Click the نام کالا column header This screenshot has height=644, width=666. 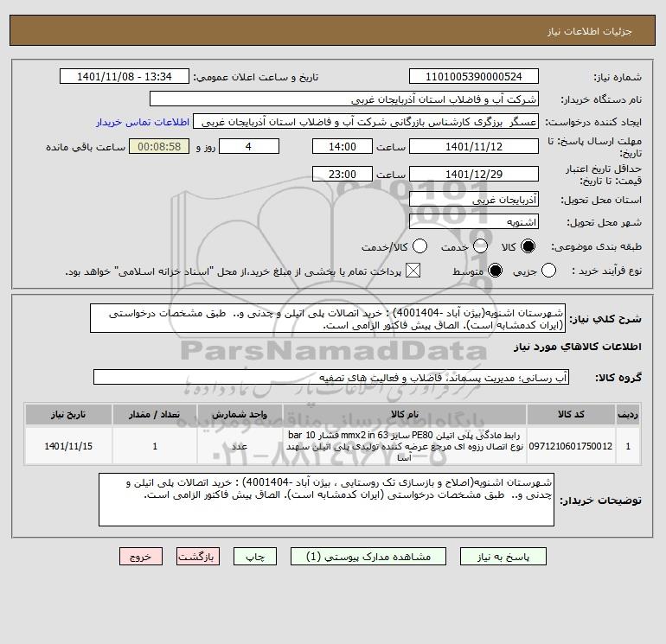pyautogui.click(x=405, y=414)
